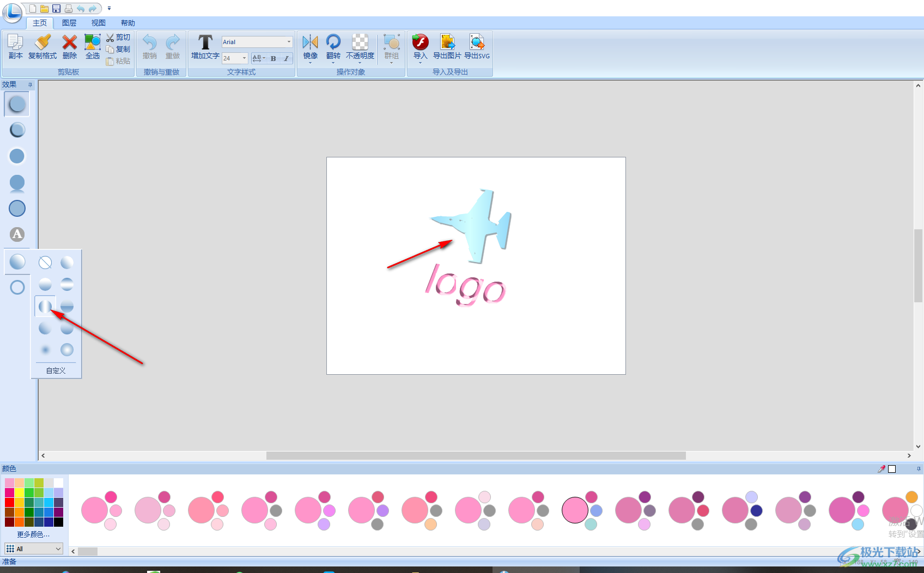The width and height of the screenshot is (924, 573).
Task: Click More Colors (更多颜色...) link
Action: [x=33, y=534]
